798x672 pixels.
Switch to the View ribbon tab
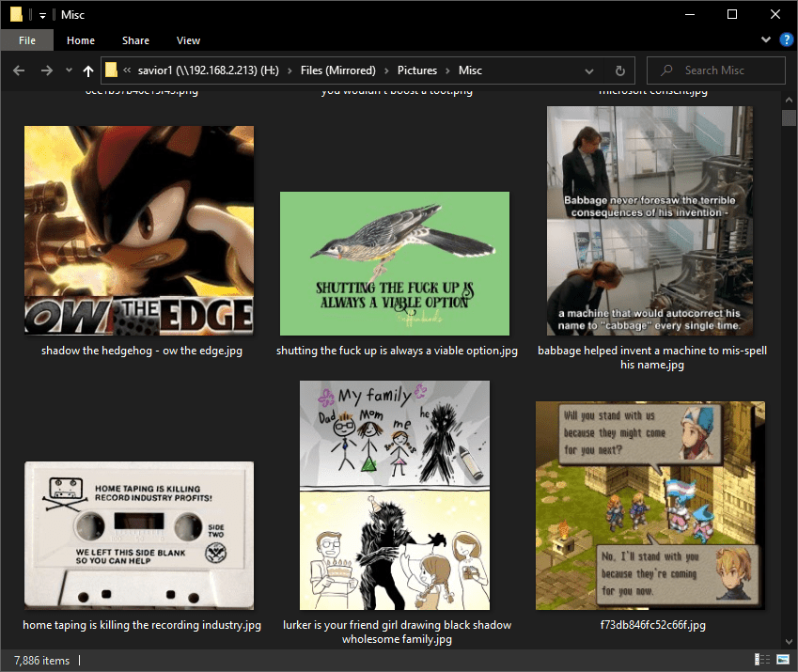pos(188,40)
